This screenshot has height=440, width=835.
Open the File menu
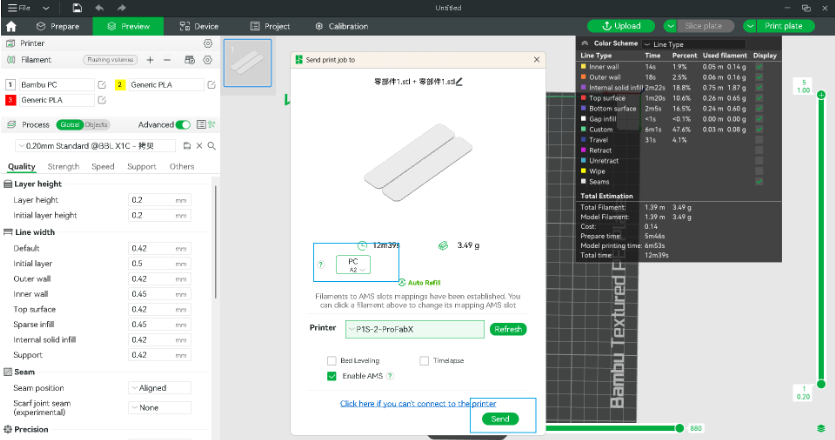[19, 8]
